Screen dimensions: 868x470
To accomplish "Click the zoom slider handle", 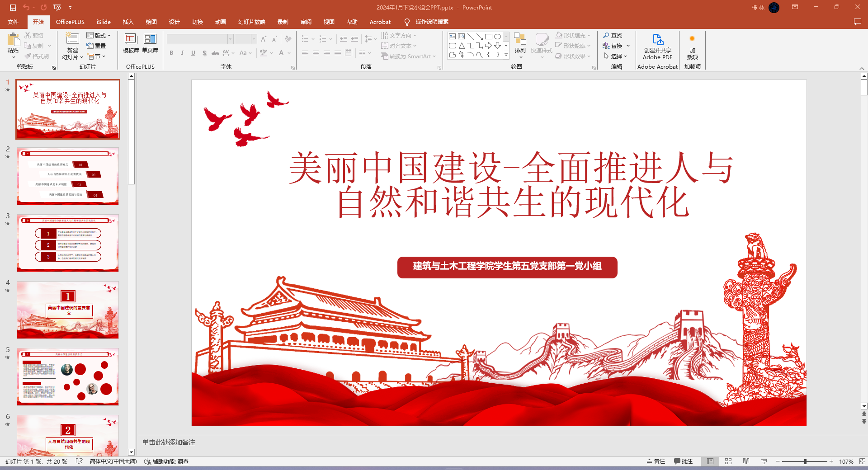I will tap(805, 461).
